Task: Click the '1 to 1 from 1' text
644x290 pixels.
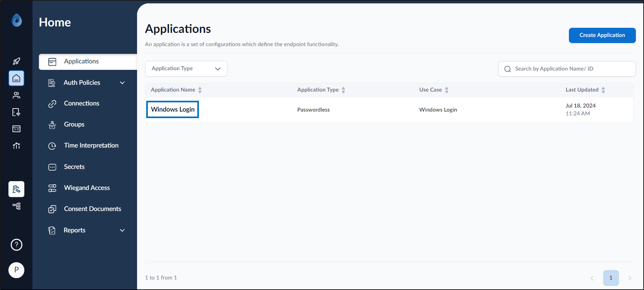Action: 161,278
